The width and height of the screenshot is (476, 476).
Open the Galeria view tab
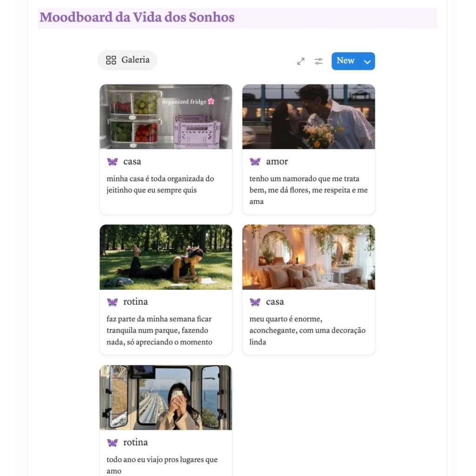127,60
